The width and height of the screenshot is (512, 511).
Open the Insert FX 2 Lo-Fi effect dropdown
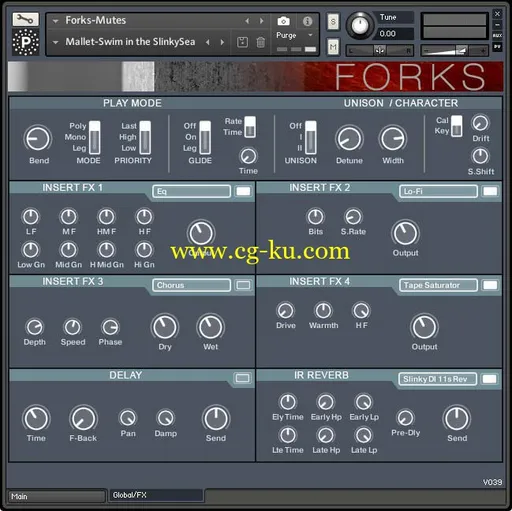click(x=438, y=191)
